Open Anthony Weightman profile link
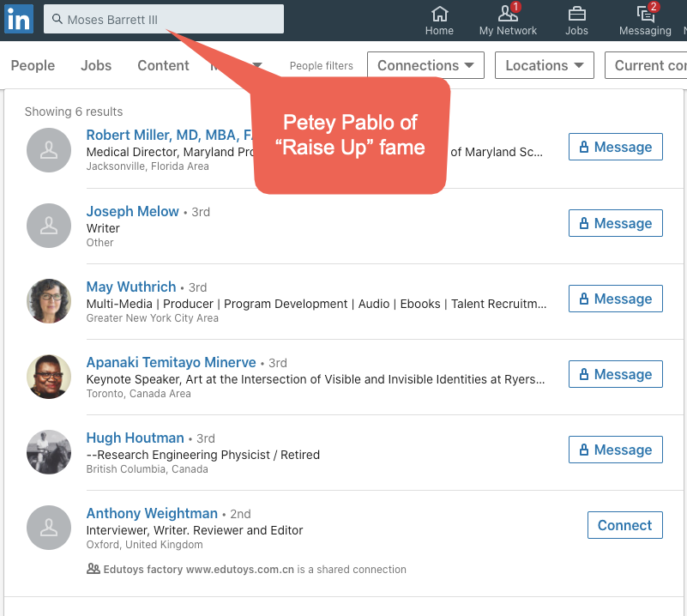 click(152, 513)
